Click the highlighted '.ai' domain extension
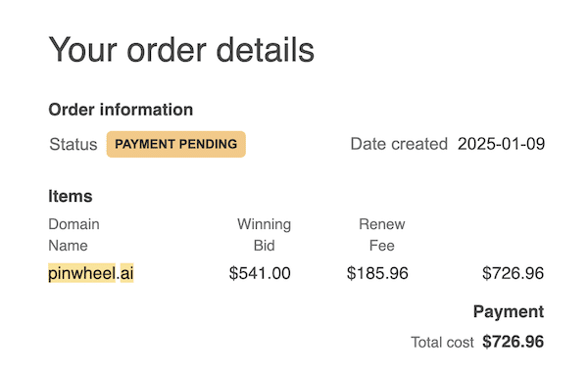 [x=126, y=273]
